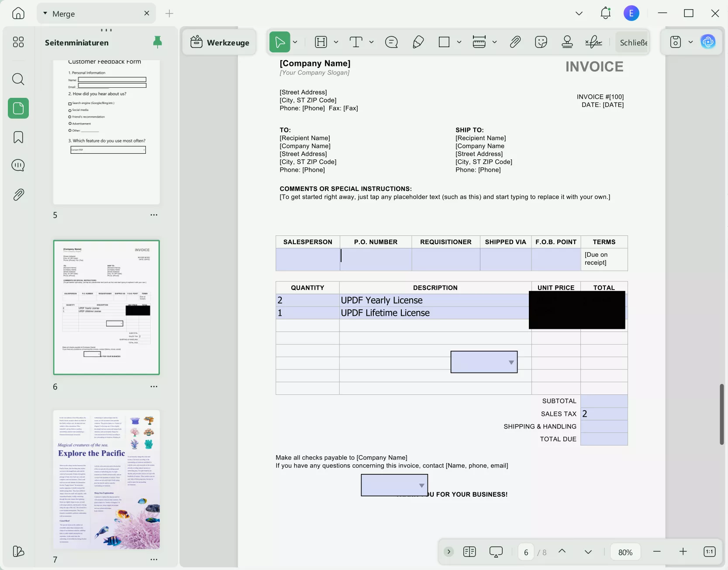Show the Bookmarks sidebar panel

(18, 137)
